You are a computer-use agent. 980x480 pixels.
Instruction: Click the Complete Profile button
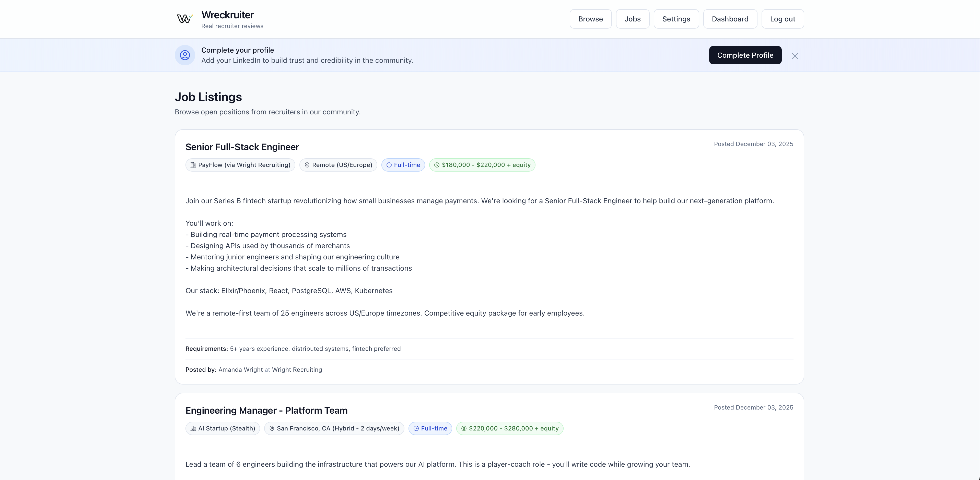(745, 55)
